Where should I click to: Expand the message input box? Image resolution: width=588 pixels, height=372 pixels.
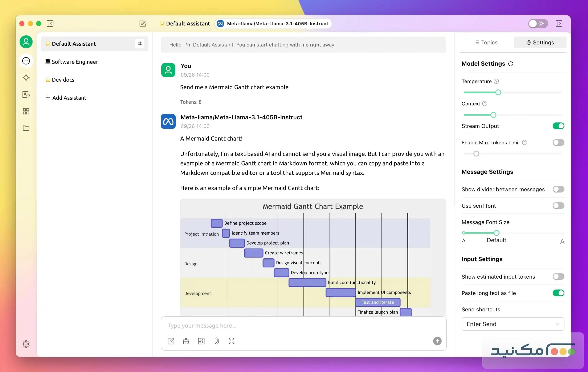pyautogui.click(x=232, y=341)
